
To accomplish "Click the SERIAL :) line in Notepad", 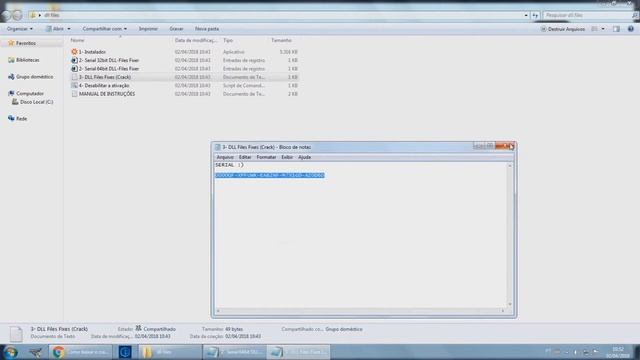I will pos(229,165).
